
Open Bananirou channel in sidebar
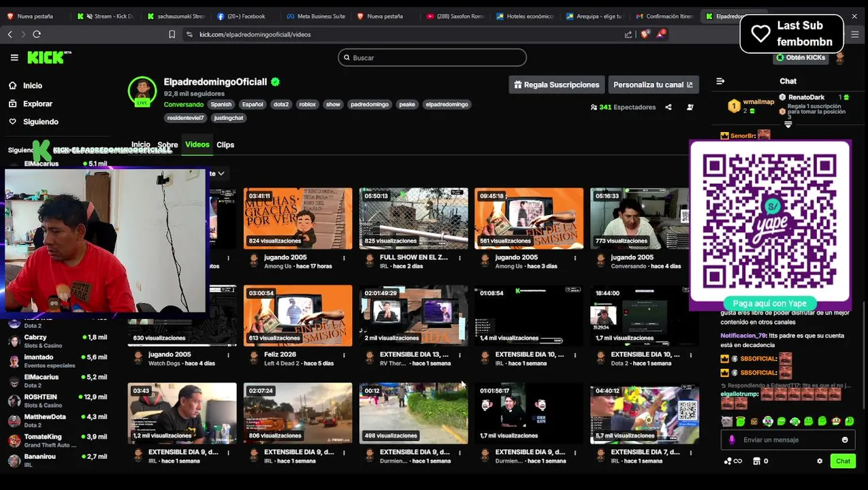coord(58,460)
